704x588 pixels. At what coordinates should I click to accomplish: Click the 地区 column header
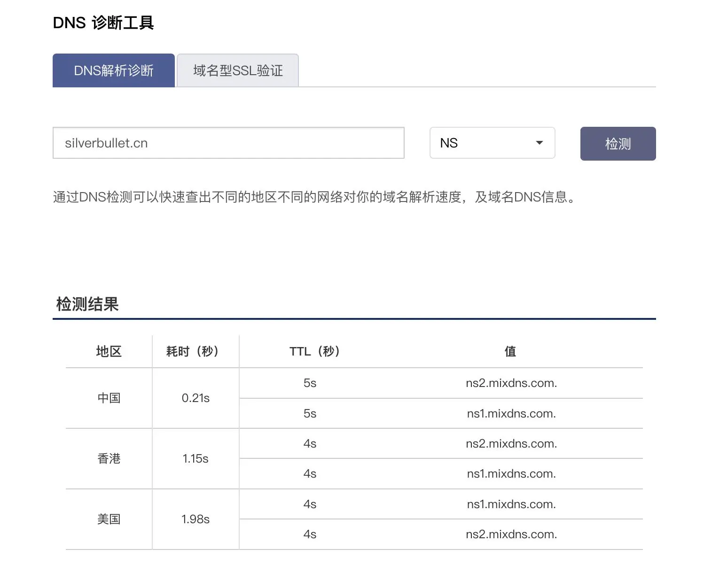click(109, 351)
